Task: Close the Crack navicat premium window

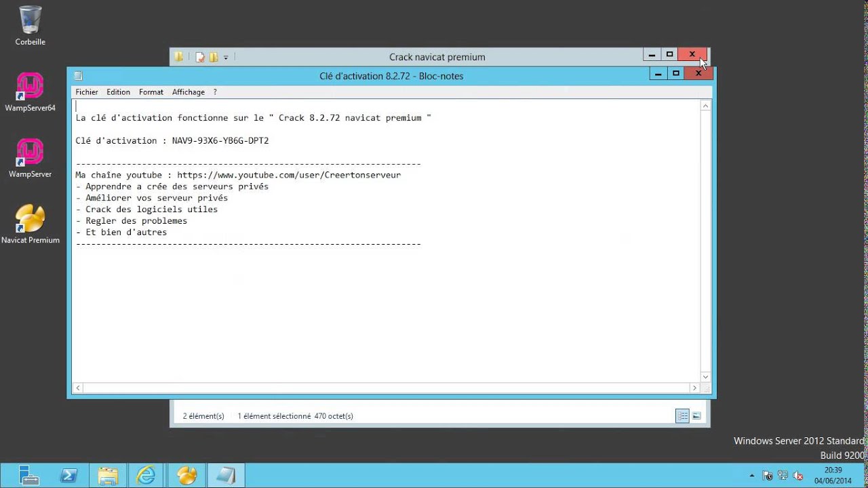Action: (x=692, y=54)
